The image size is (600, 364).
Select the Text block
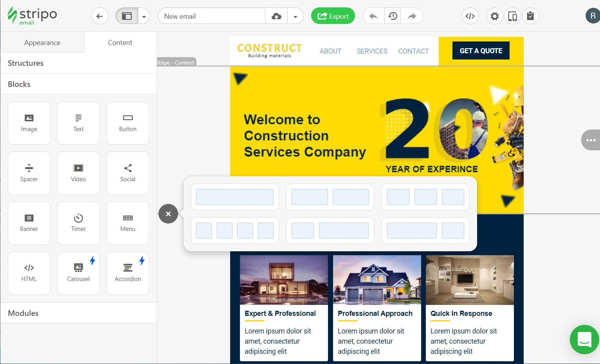[x=78, y=123]
